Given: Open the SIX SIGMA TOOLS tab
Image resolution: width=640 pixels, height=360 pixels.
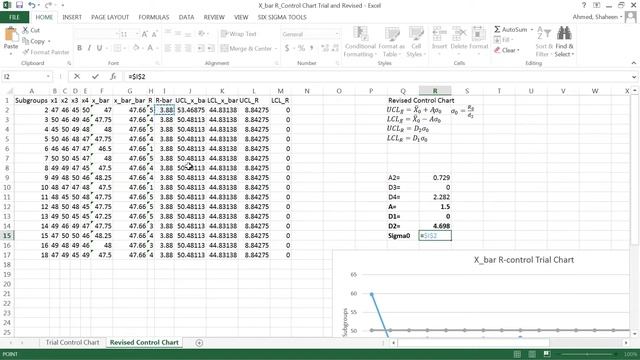Looking at the screenshot, I should tap(282, 17).
